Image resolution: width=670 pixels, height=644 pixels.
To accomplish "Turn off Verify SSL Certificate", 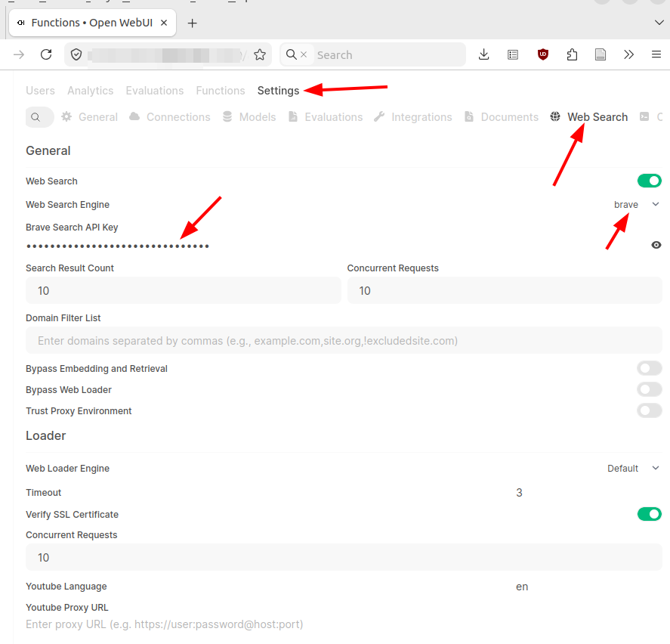I will pos(649,514).
